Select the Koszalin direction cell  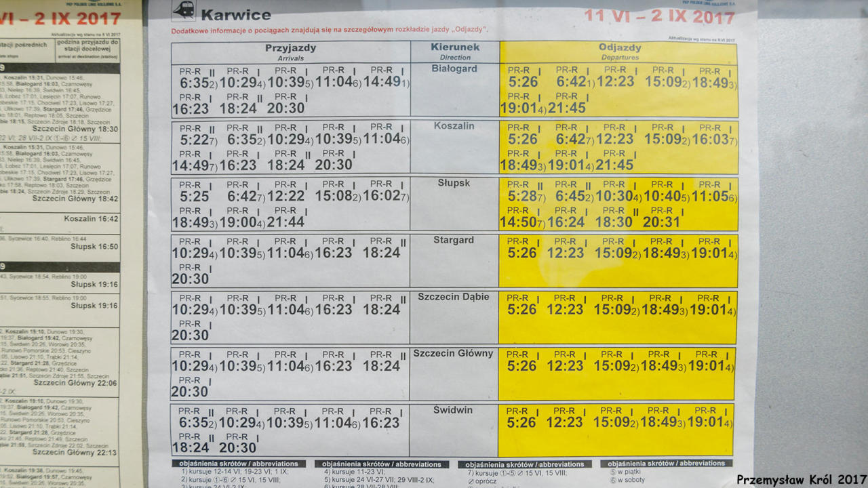click(x=454, y=126)
